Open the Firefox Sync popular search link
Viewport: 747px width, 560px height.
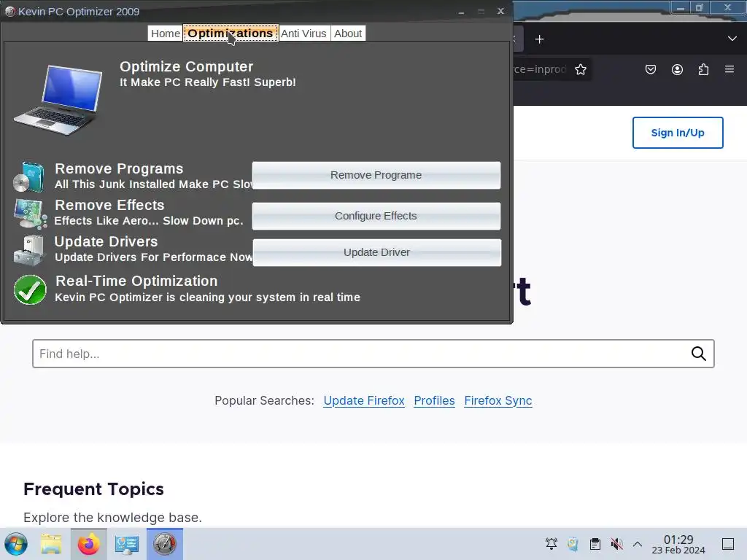coord(498,401)
